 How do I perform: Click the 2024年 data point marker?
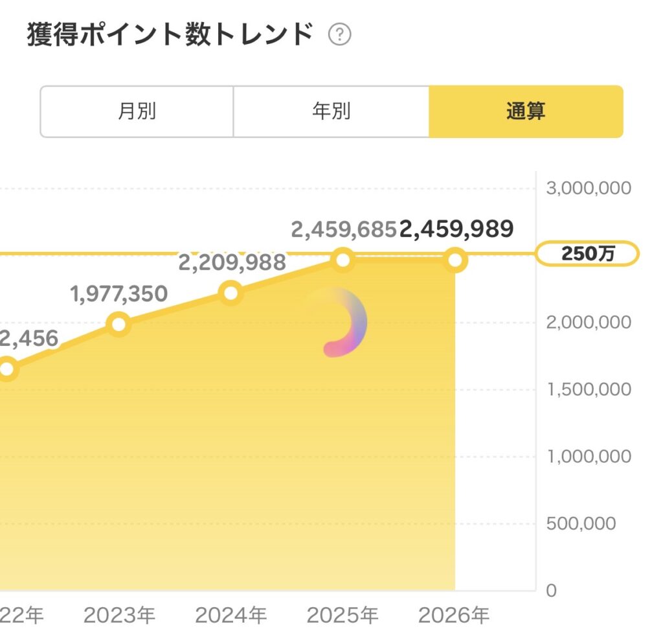click(231, 293)
